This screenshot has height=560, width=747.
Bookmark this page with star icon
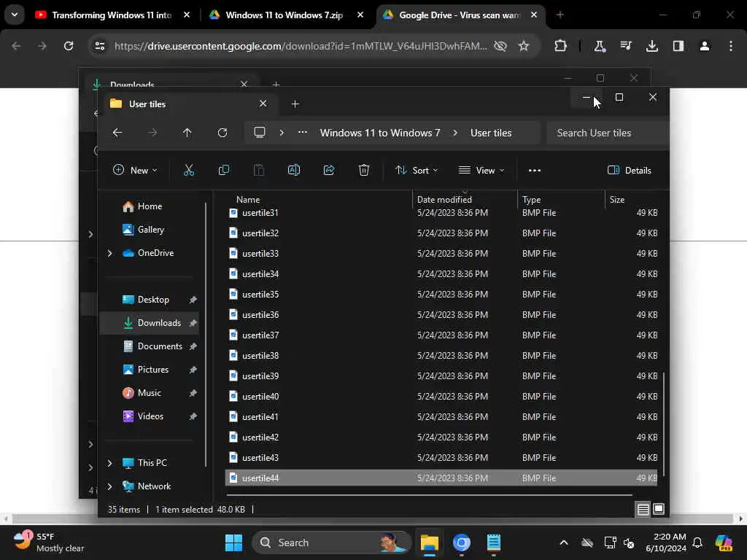524,46
